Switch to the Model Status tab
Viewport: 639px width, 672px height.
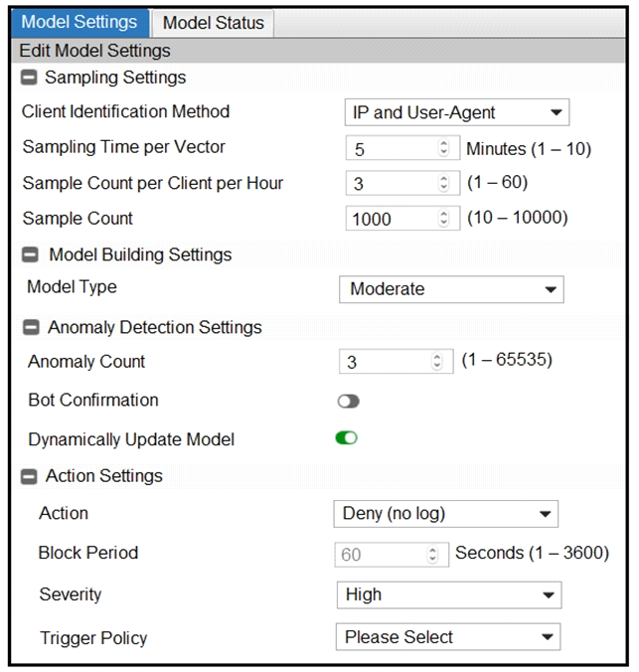coord(213,23)
